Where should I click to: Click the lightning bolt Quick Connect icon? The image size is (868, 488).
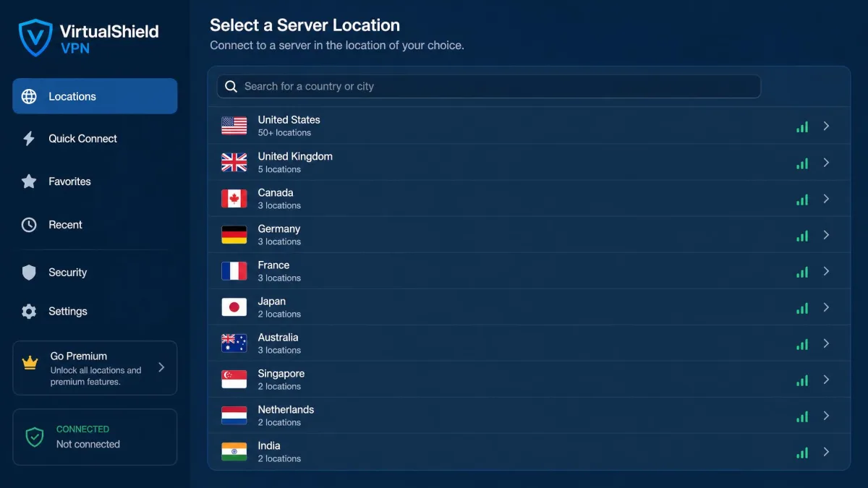[x=29, y=138]
